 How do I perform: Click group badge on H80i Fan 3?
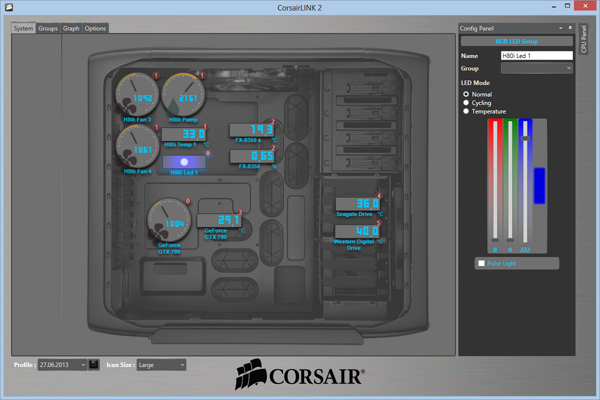click(156, 75)
